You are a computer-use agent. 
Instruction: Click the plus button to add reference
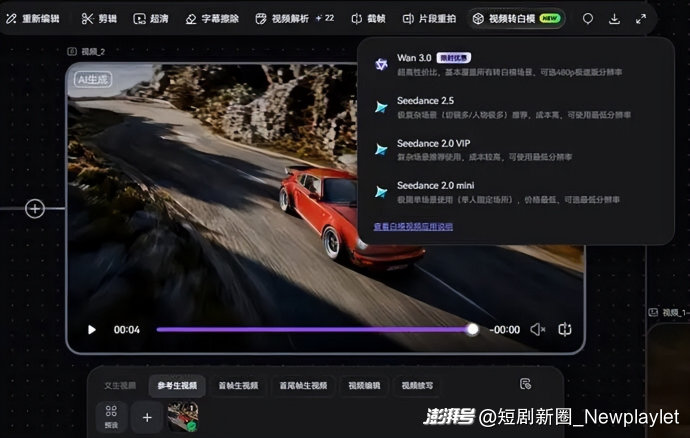pyautogui.click(x=147, y=417)
